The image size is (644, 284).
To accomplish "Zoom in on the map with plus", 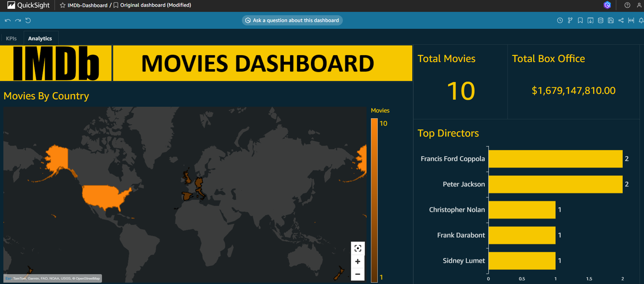I will pyautogui.click(x=358, y=261).
